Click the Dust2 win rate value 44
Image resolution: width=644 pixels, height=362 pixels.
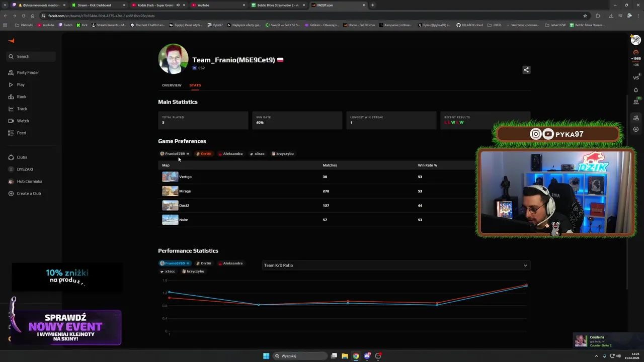point(420,205)
